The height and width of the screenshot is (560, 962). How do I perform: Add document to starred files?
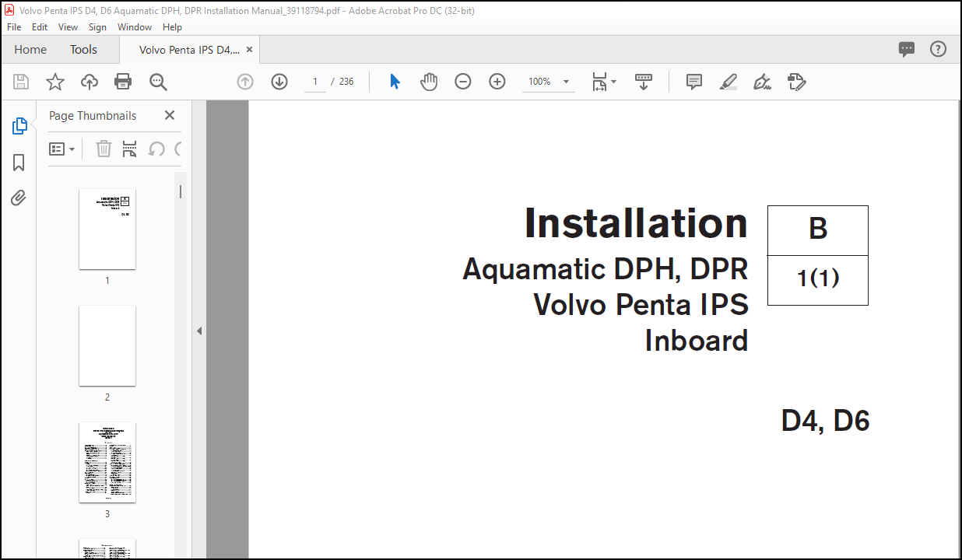(x=55, y=82)
